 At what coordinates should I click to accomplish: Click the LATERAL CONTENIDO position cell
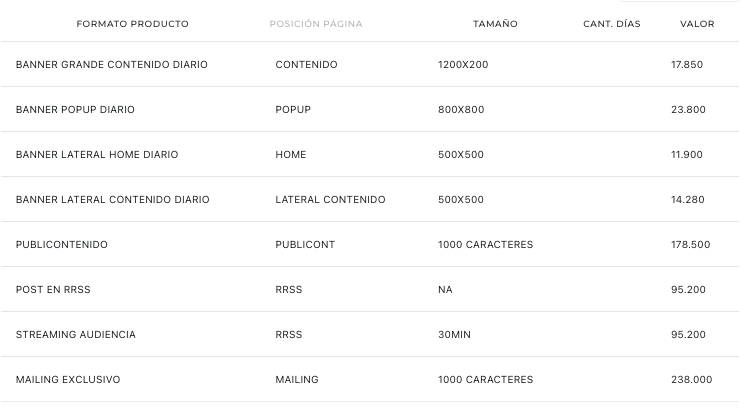pyautogui.click(x=330, y=199)
